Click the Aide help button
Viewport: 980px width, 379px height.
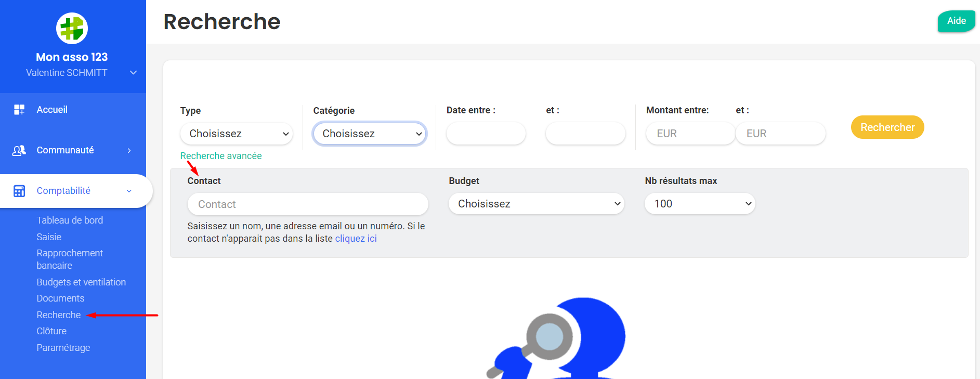(x=956, y=21)
